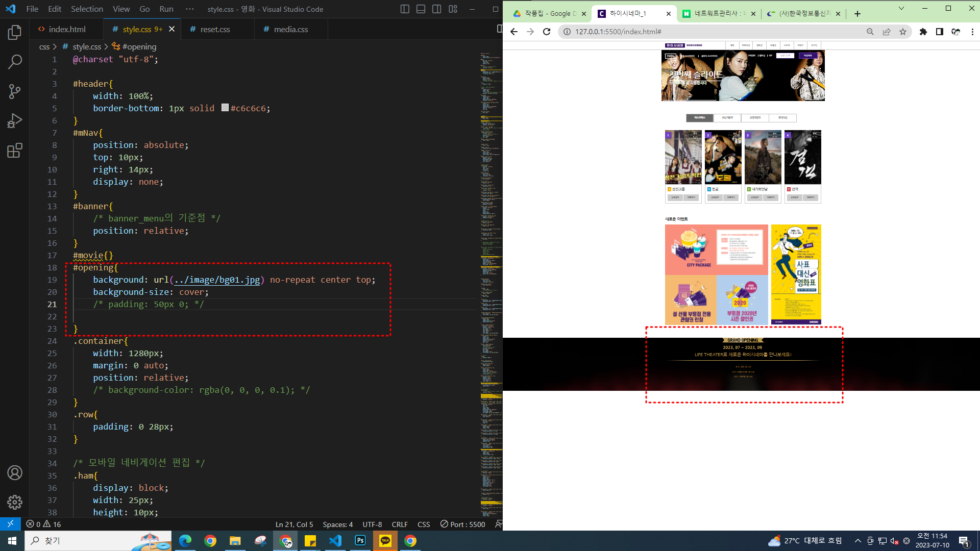Click the #c6c6c6 color swatch
980x551 pixels.
[x=225, y=108]
